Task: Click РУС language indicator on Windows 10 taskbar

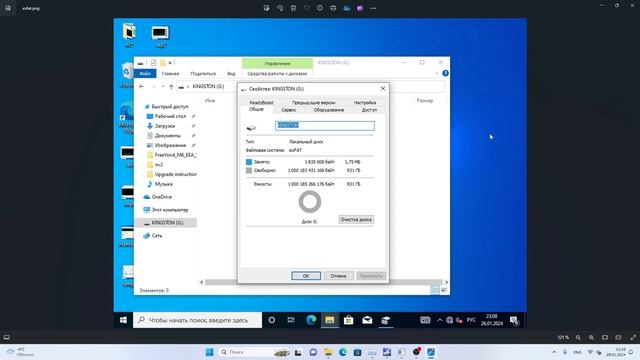Action: (x=471, y=320)
